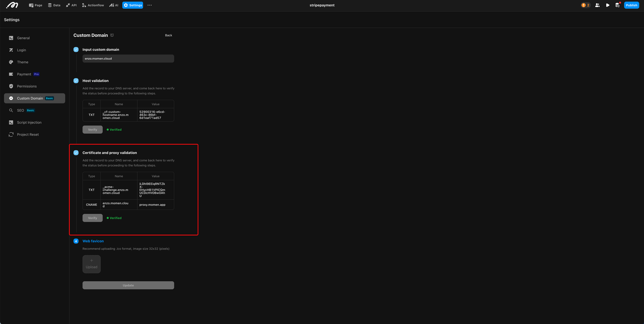Open the Actionflow tab
The image size is (644, 324).
93,5
